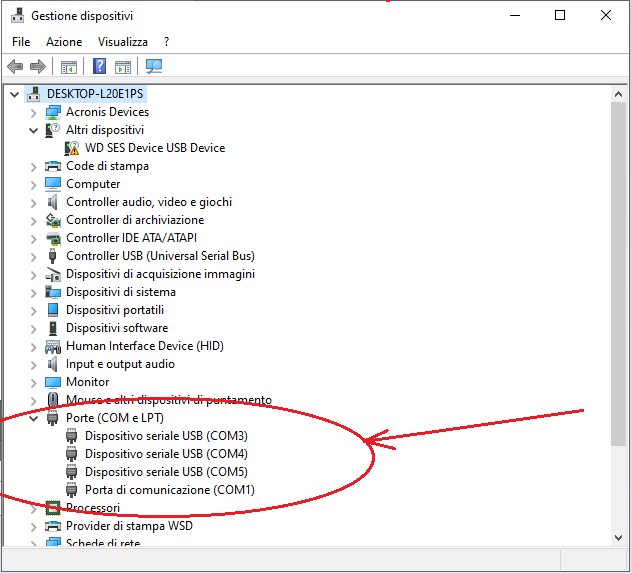This screenshot has width=632, height=574.
Task: Maximize the Gestione dispositivi window
Action: (x=560, y=15)
